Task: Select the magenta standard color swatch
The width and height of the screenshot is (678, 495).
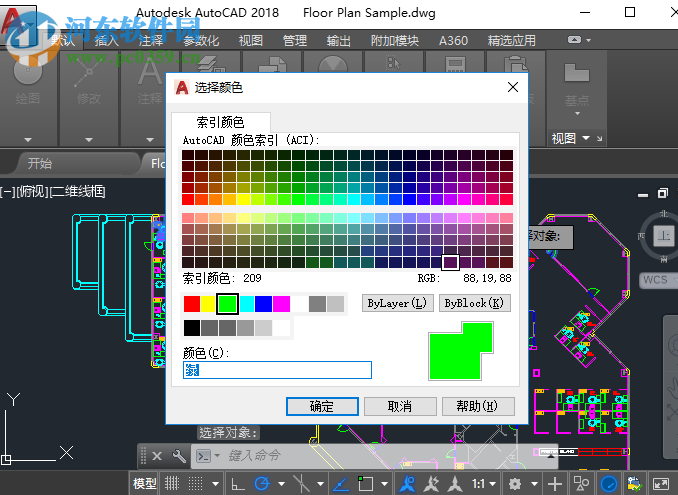Action: point(281,304)
